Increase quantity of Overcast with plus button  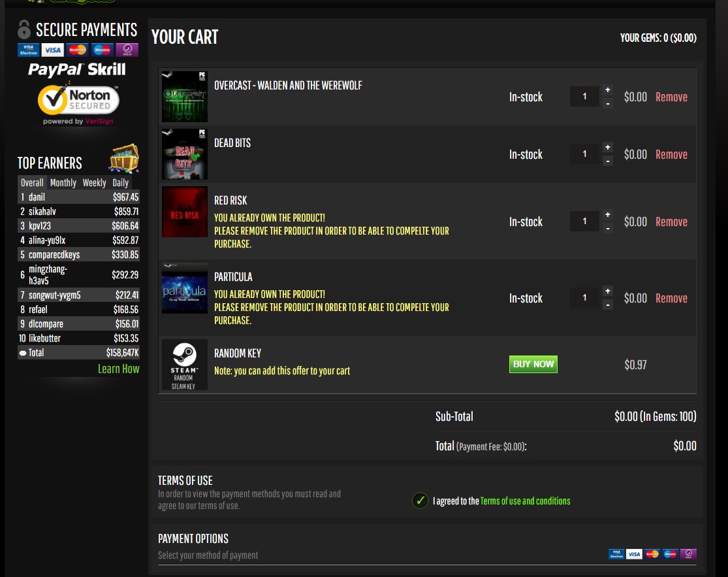(x=607, y=90)
